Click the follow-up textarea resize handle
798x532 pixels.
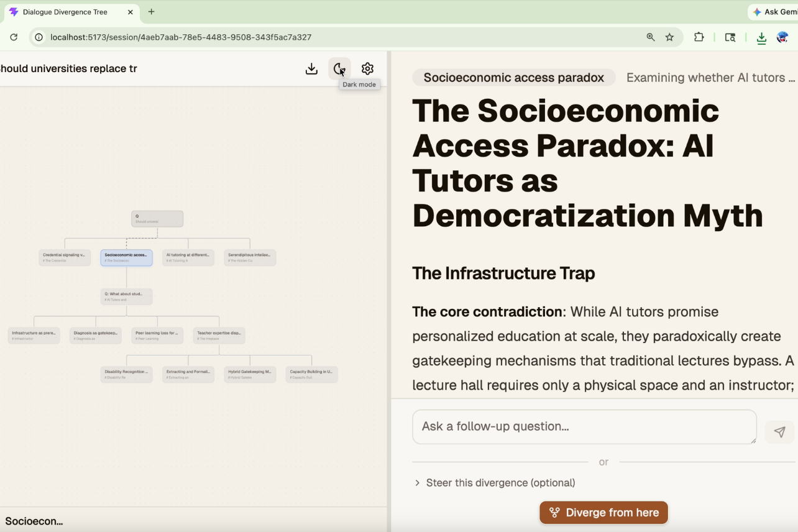753,440
